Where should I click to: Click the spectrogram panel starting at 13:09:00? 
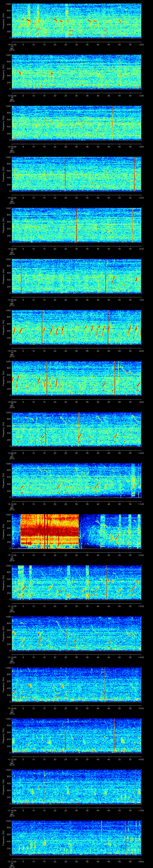[x=77, y=429]
